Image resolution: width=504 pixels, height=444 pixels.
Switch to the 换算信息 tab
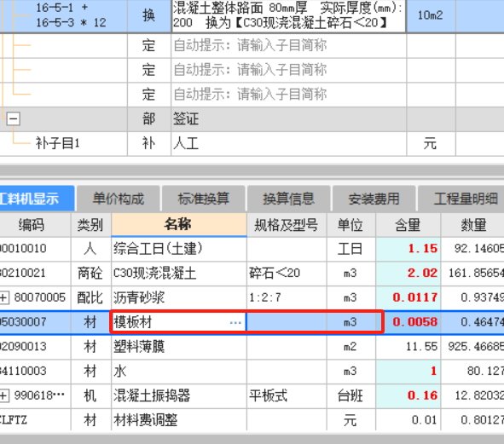point(288,199)
